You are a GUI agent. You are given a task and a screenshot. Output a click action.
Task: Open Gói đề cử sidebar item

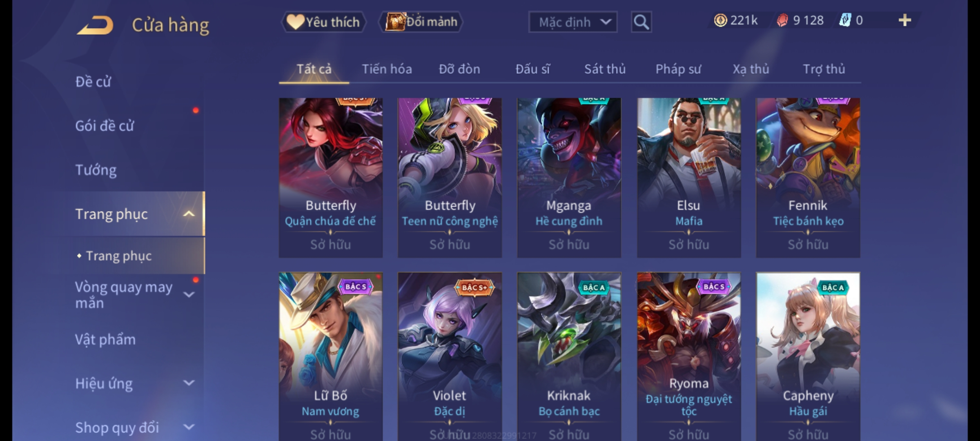click(x=105, y=126)
